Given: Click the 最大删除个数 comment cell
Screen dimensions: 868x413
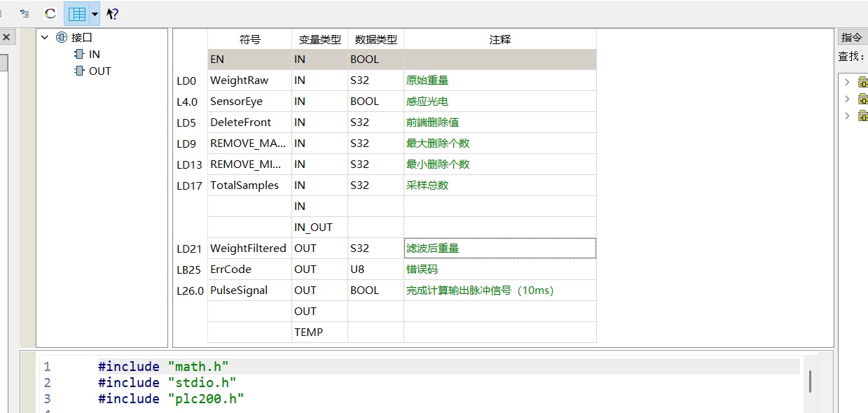Looking at the screenshot, I should (500, 143).
